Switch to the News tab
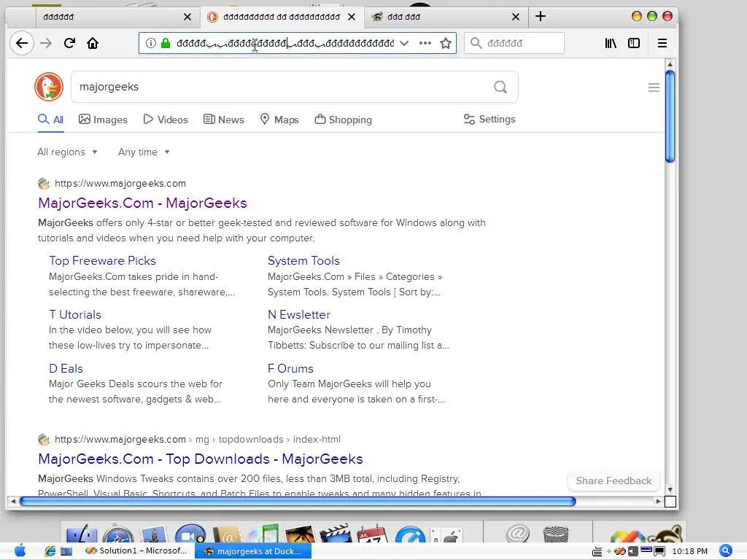Viewport: 747px width, 560px height. 224,120
